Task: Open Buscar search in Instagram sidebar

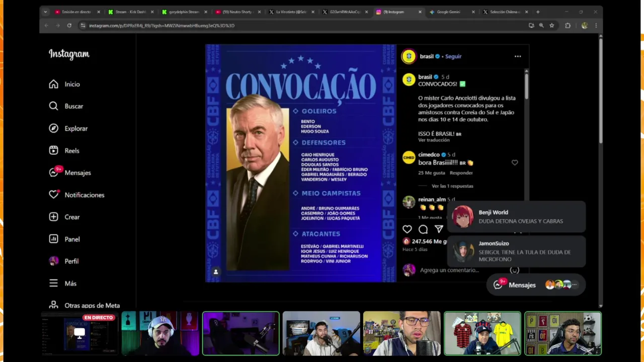Action: click(66, 106)
